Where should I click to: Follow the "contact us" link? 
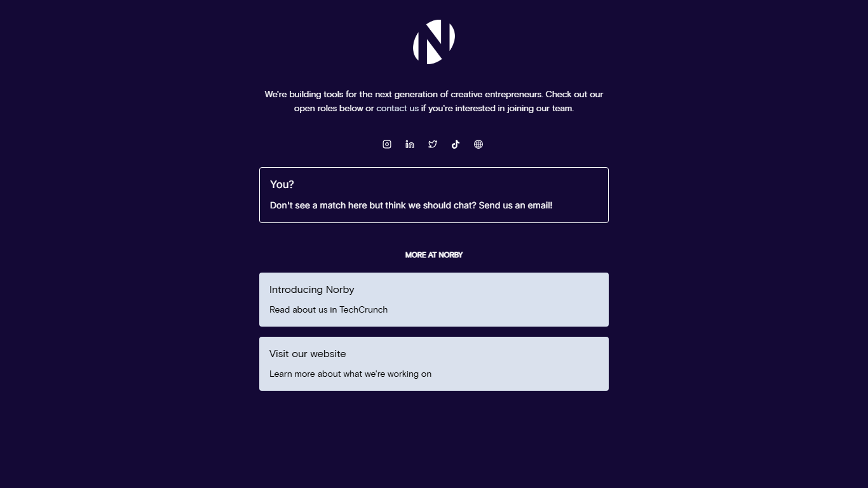coord(397,109)
